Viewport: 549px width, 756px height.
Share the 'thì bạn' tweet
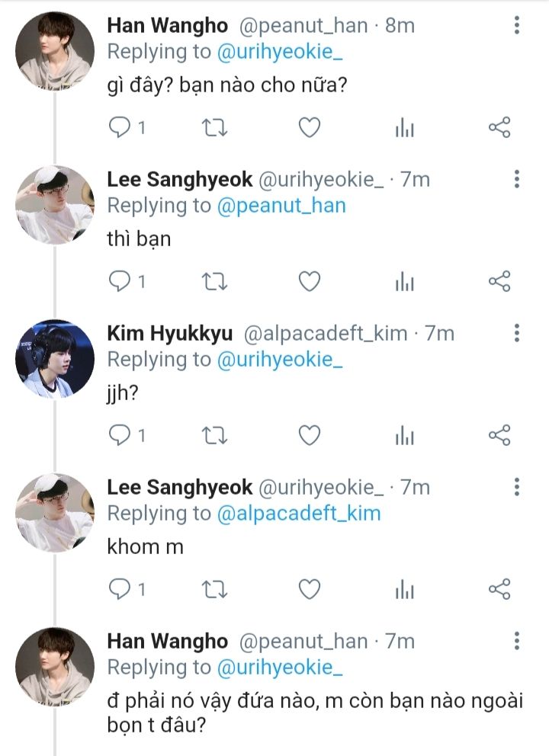(499, 282)
